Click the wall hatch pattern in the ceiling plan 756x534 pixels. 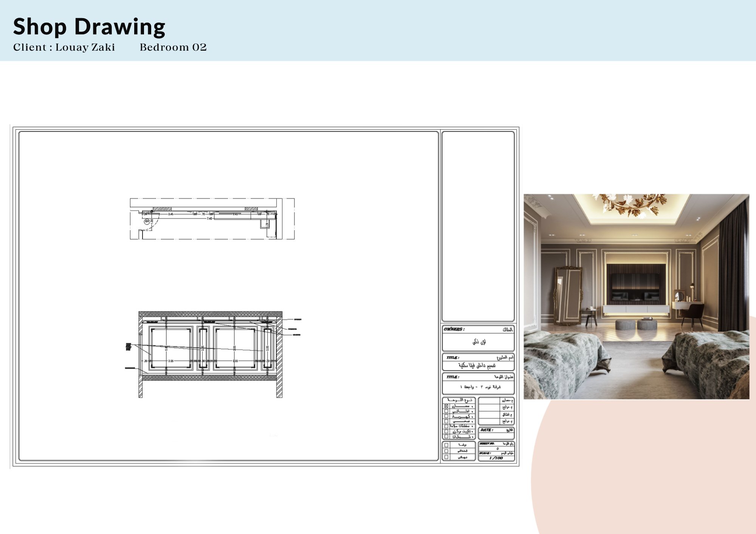tap(162, 208)
